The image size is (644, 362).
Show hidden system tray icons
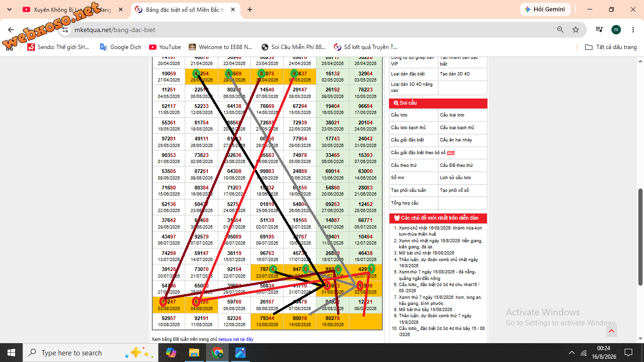(x=572, y=353)
